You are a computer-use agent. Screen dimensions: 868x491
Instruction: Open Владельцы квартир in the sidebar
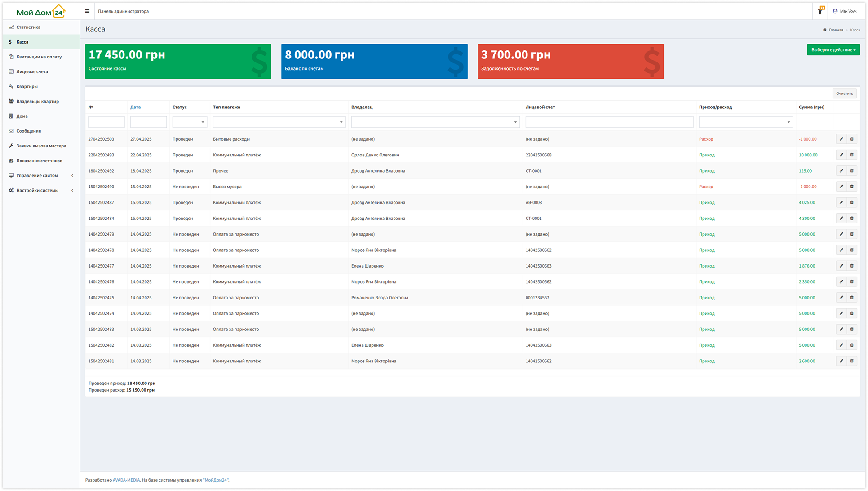(x=37, y=101)
